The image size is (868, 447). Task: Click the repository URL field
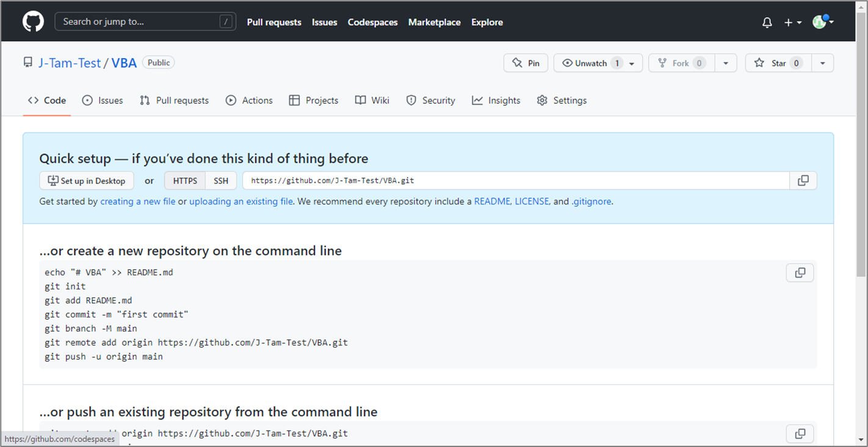coord(516,181)
